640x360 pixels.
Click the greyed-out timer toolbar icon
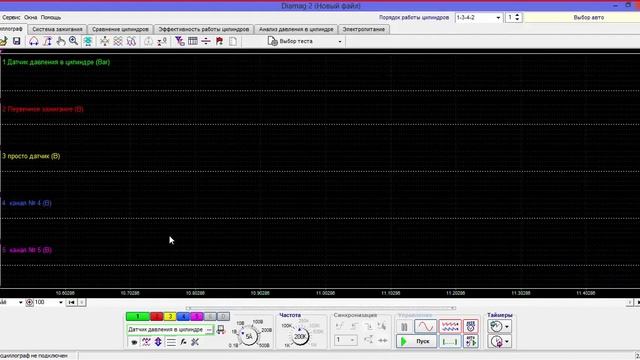pyautogui.click(x=149, y=41)
